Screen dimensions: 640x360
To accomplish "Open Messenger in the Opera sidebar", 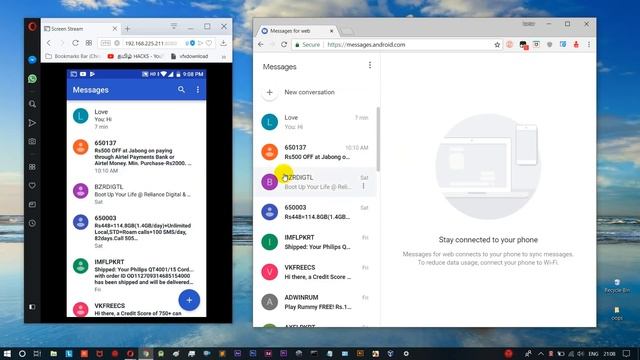I will click(32, 60).
